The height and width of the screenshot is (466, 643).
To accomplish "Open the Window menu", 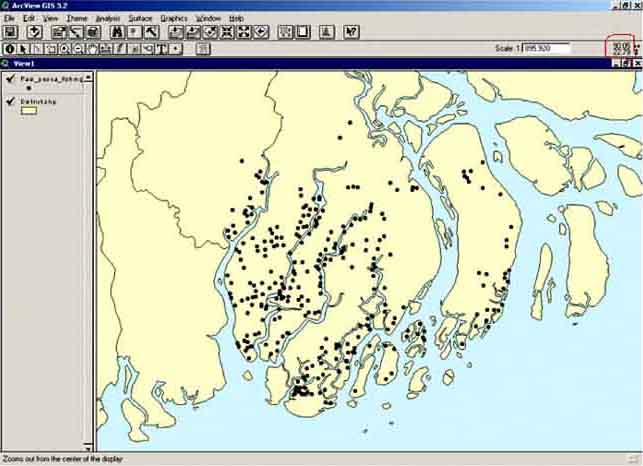I will point(208,18).
